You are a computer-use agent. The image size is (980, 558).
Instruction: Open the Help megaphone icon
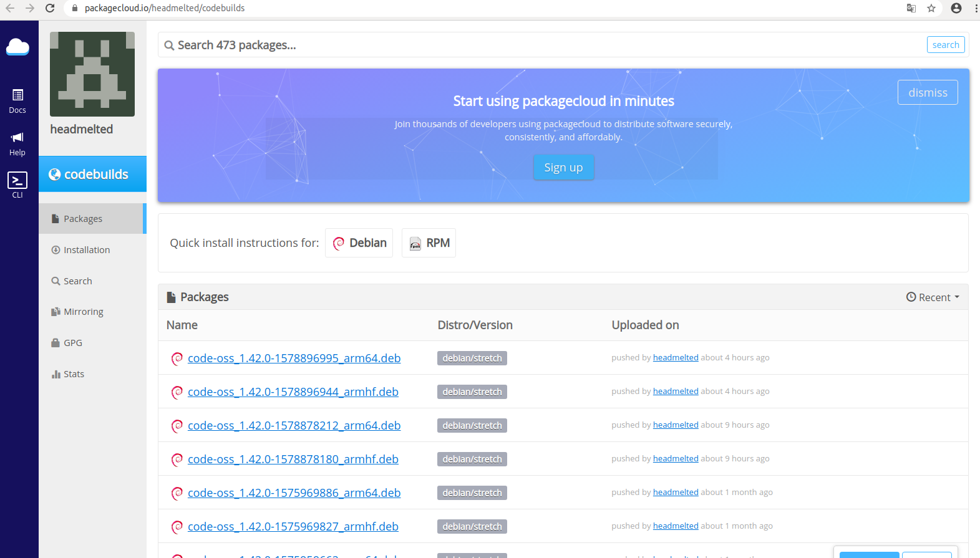tap(17, 144)
